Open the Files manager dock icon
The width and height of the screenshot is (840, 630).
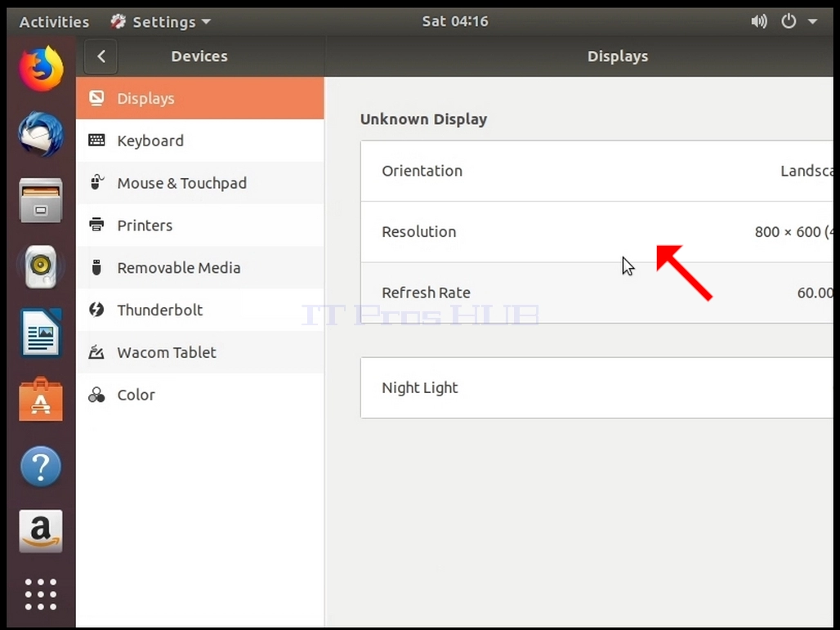coord(41,200)
